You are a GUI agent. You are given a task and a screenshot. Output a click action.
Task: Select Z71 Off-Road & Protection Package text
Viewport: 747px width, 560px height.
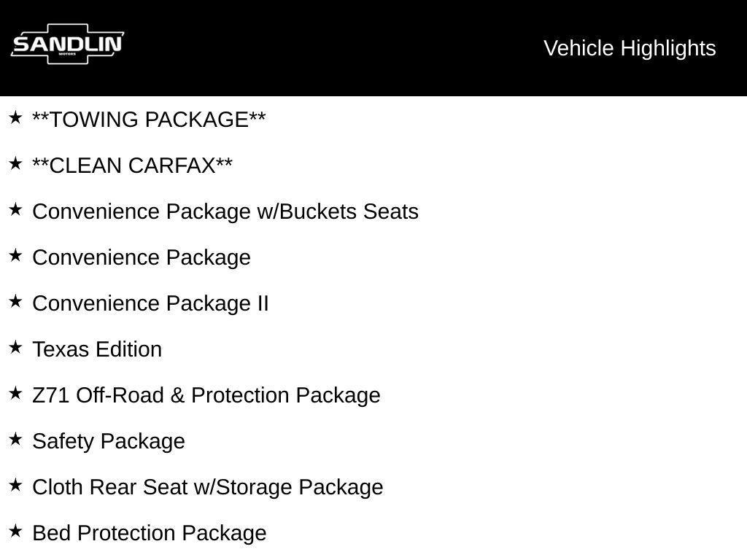click(206, 395)
